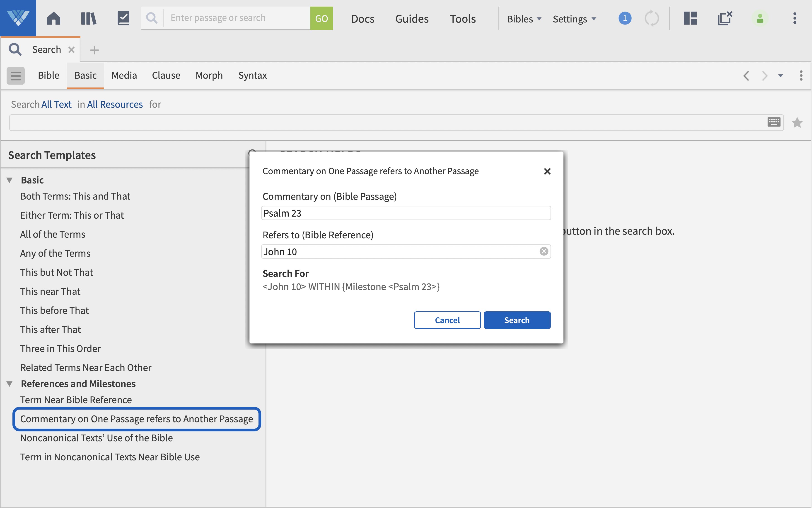The width and height of the screenshot is (812, 508).
Task: Select Term in Noncanonical Texts Near Bible Use
Action: (x=110, y=457)
